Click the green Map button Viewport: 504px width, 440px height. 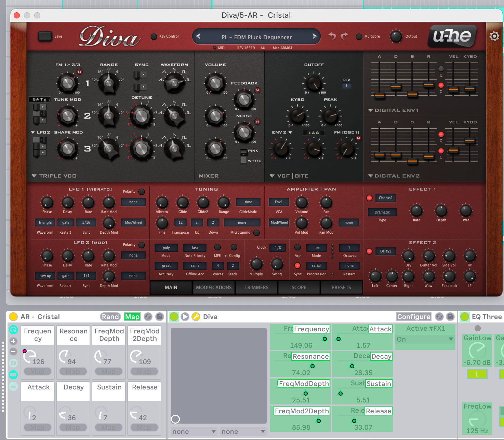point(132,317)
